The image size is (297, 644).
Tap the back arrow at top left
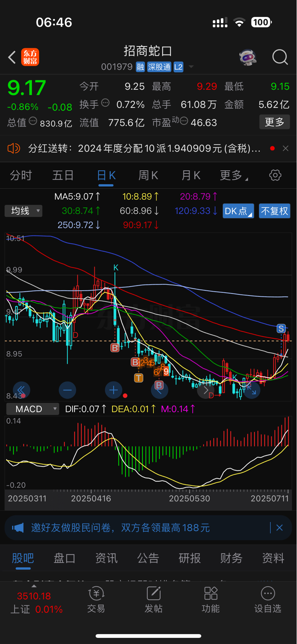pos(12,57)
